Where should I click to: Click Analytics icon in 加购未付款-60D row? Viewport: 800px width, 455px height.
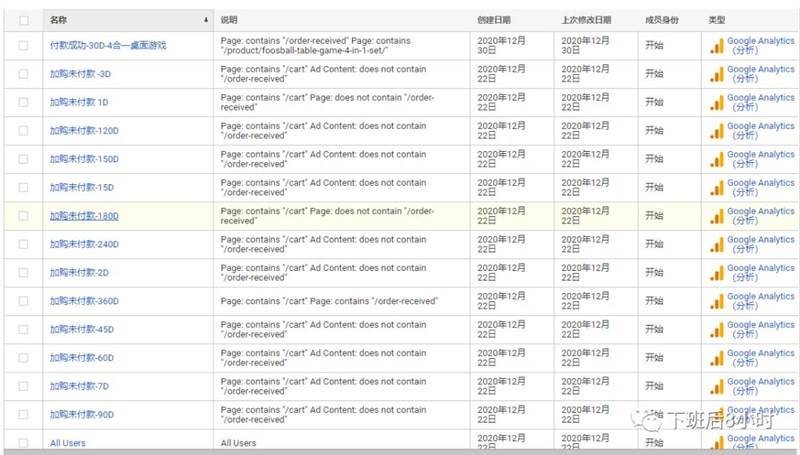point(717,358)
